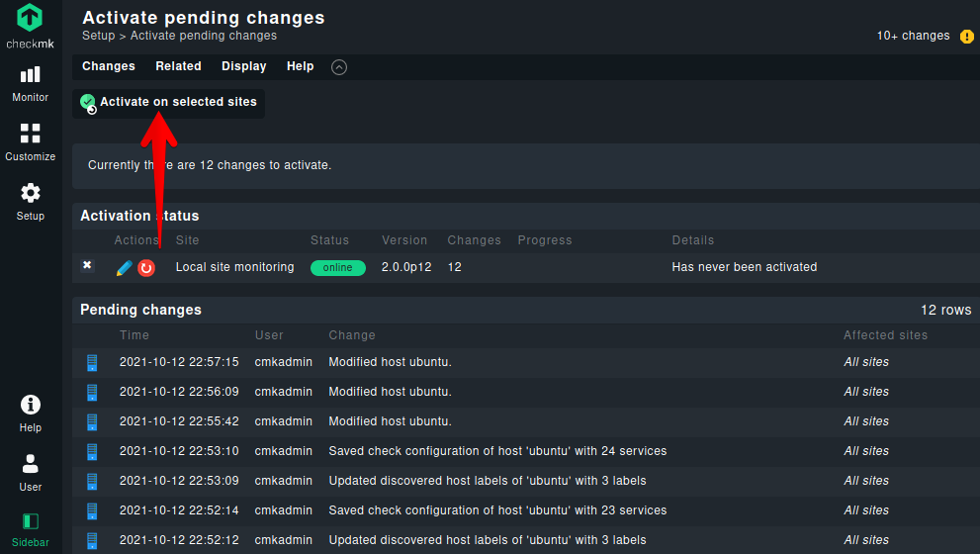Click Activate on selected sites button
The width and height of the screenshot is (980, 554).
169,103
